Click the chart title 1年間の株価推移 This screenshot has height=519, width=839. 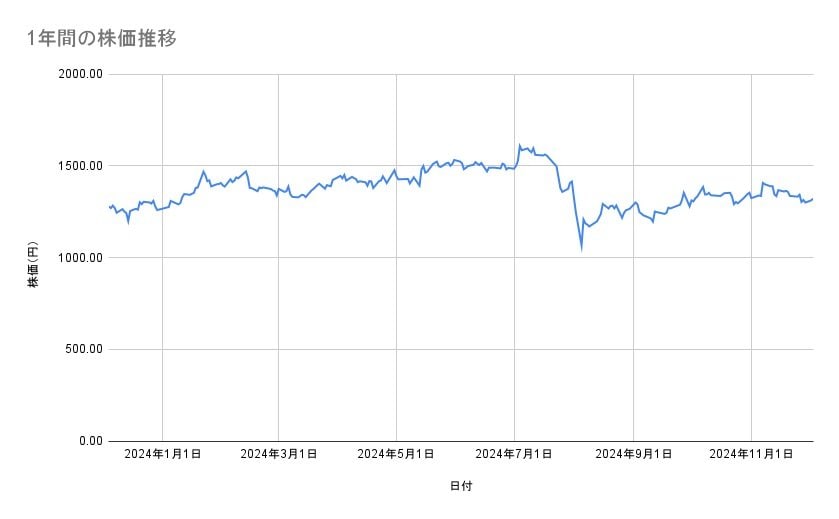pyautogui.click(x=102, y=39)
